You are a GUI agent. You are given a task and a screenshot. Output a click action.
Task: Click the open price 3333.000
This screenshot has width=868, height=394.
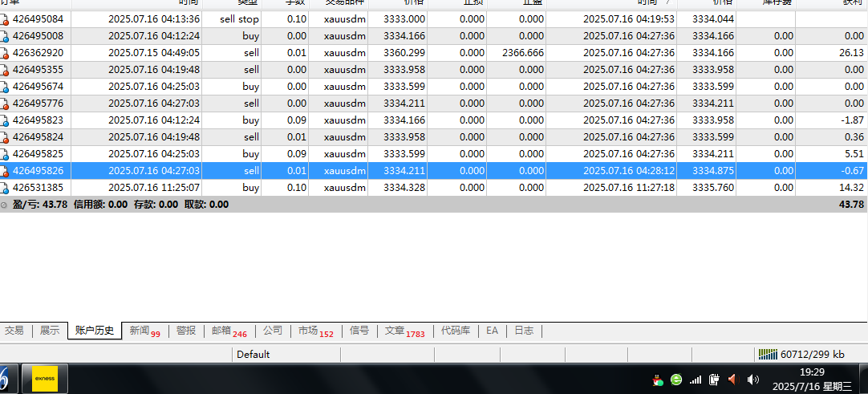[404, 19]
